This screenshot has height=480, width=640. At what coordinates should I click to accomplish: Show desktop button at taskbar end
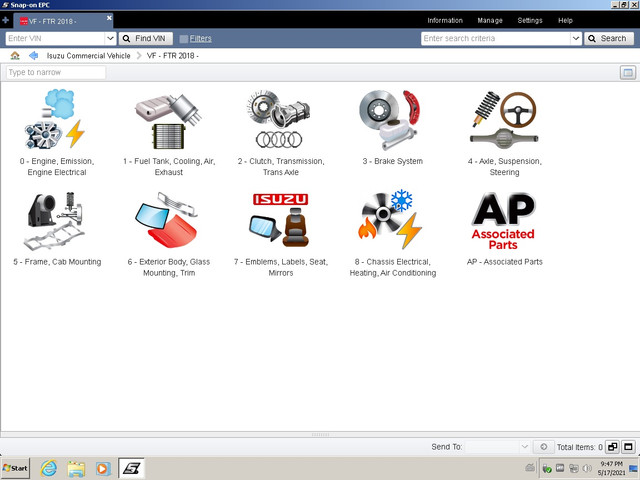(634, 468)
